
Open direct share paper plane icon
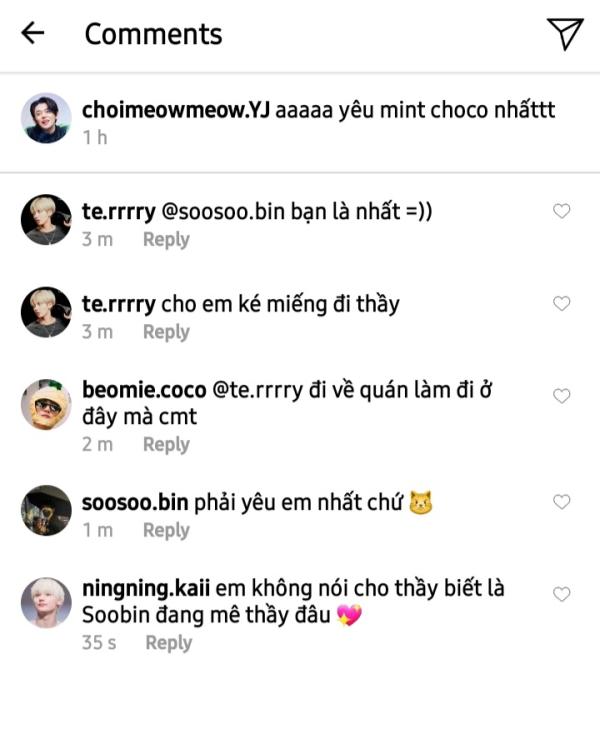(565, 33)
